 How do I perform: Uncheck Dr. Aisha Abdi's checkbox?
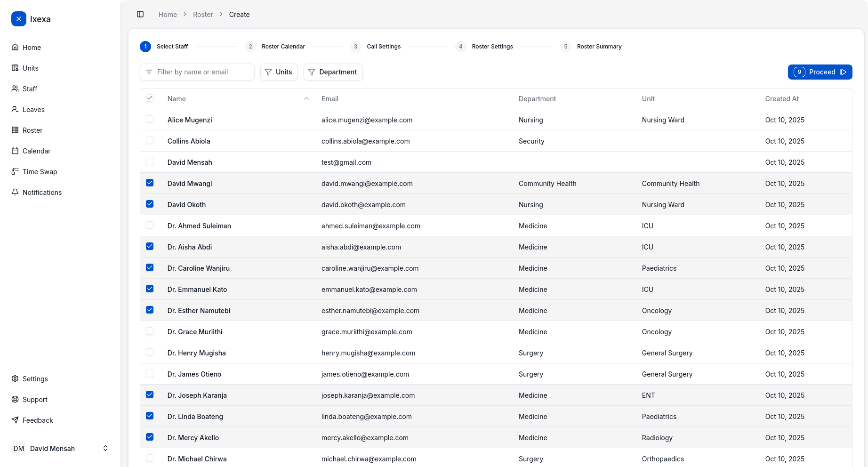coord(150,246)
